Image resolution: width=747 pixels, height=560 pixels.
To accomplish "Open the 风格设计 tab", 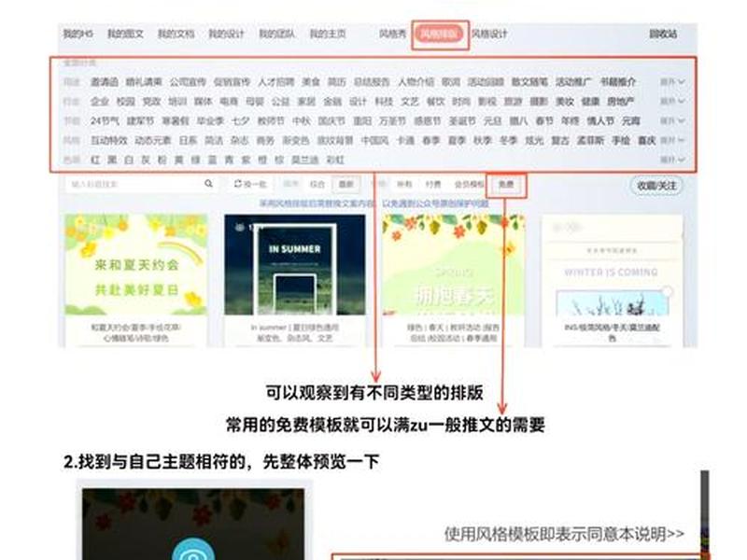I will 489,34.
